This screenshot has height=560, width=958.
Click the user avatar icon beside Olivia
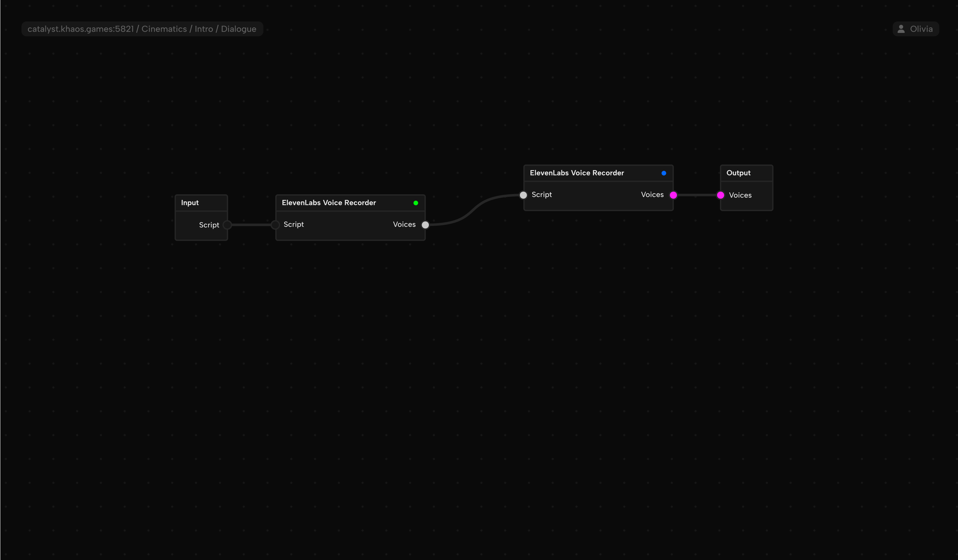[x=901, y=29]
